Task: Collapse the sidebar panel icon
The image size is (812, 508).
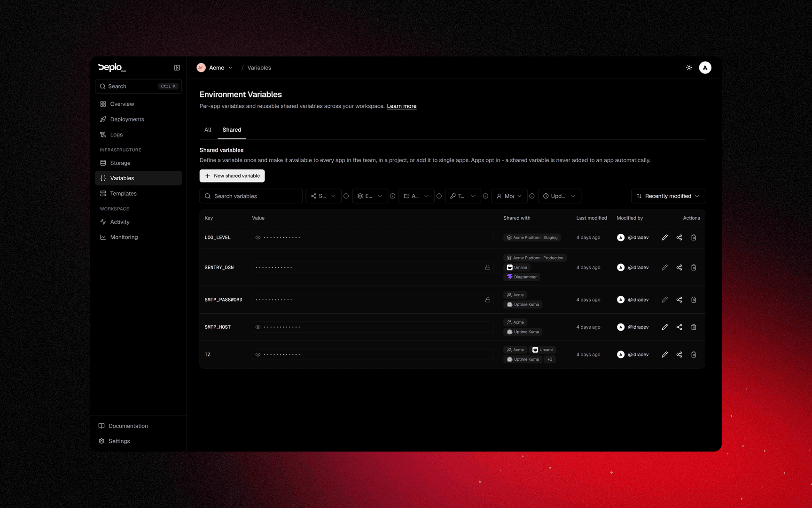Action: click(177, 68)
